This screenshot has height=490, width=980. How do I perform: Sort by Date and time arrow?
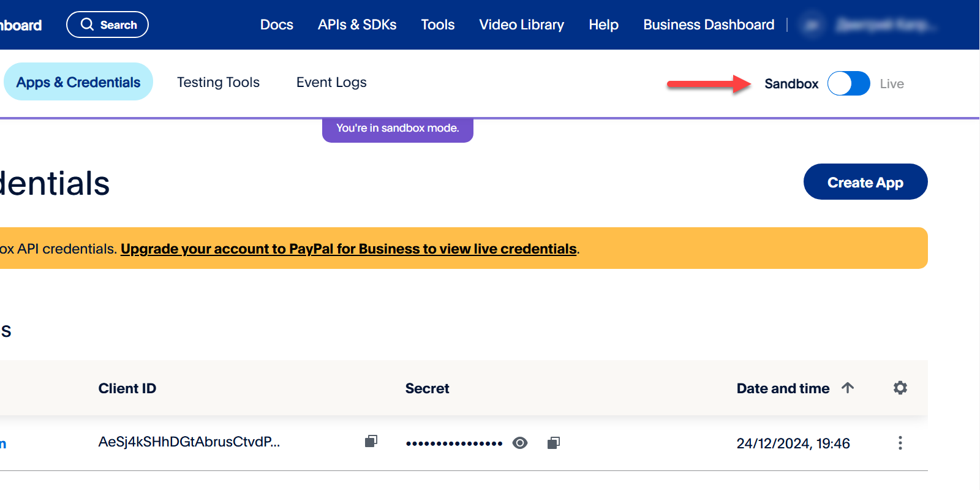[x=848, y=388]
